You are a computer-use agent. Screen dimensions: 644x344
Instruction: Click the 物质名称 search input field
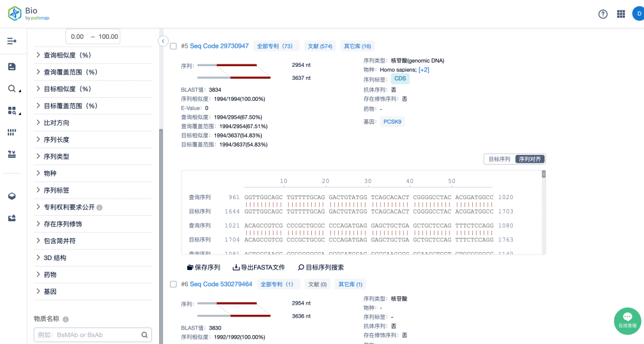[x=93, y=335]
